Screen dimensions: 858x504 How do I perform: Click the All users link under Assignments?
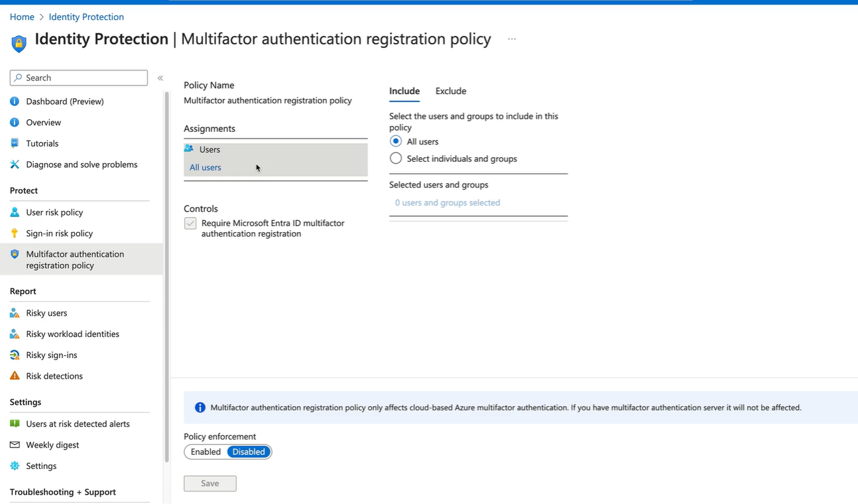tap(206, 168)
